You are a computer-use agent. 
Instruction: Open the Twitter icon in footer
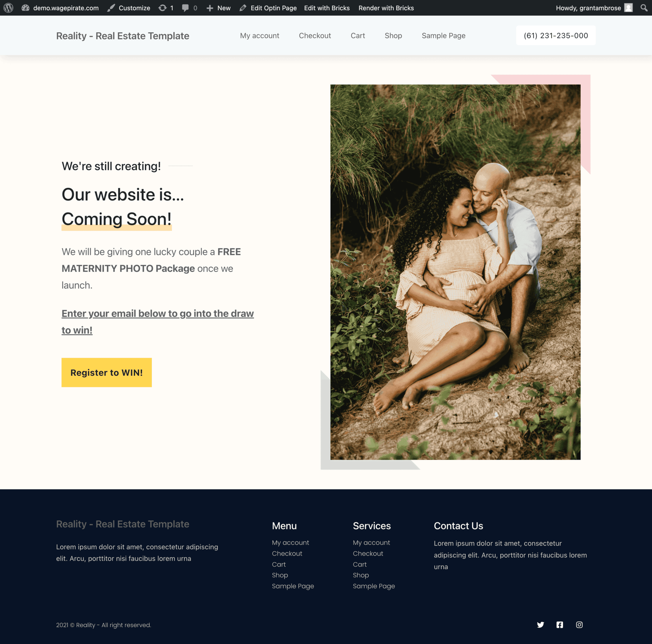tap(541, 625)
